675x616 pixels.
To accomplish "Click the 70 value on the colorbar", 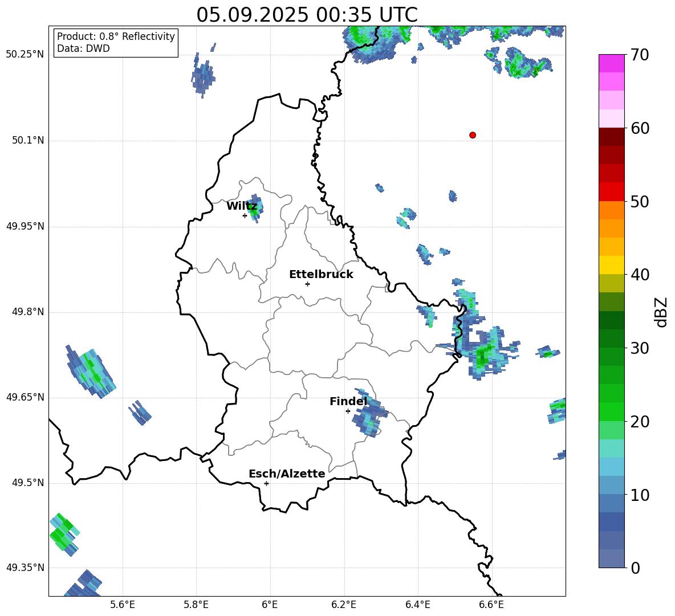I will tap(640, 55).
